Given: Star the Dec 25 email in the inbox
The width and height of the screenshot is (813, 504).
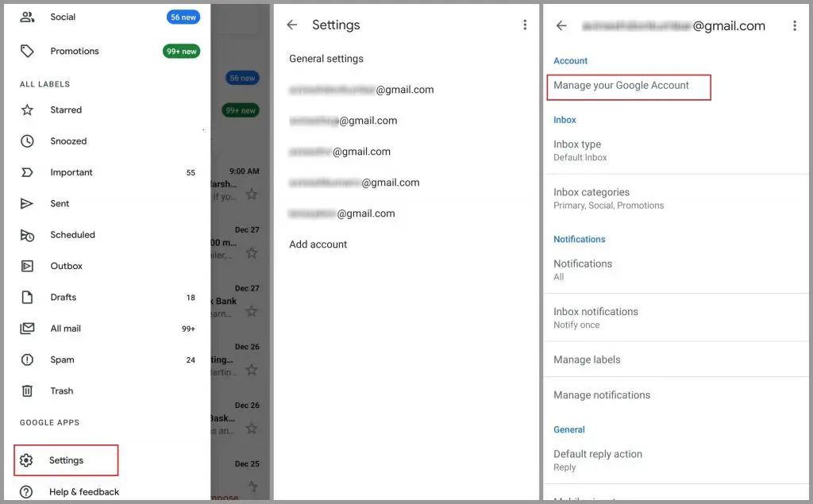Looking at the screenshot, I should (252, 487).
